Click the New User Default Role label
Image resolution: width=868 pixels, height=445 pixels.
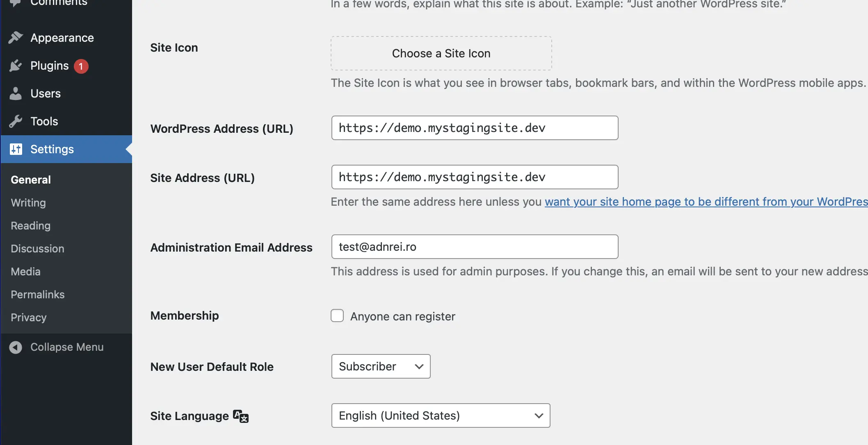pyautogui.click(x=212, y=367)
